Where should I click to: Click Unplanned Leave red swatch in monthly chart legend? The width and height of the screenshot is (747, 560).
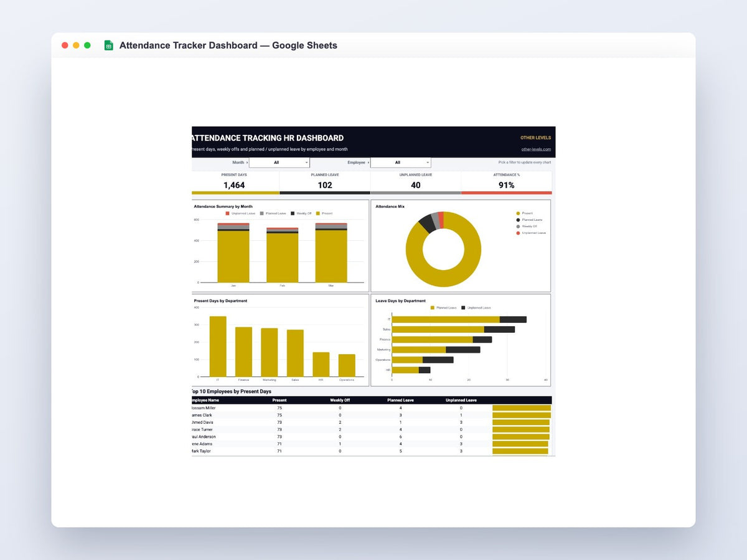(228, 213)
